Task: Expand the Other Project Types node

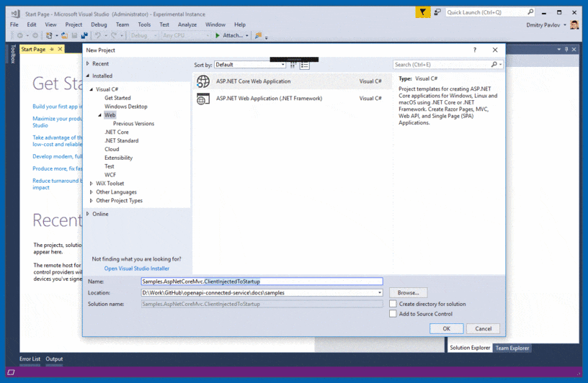Action: pos(91,200)
